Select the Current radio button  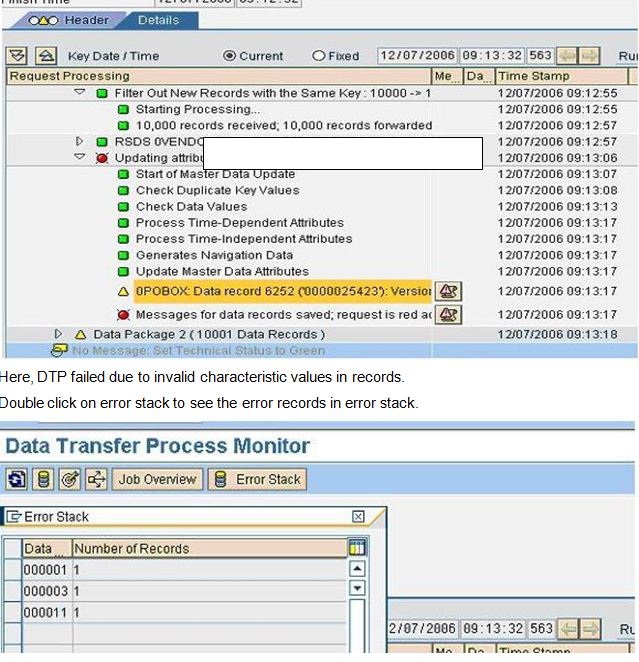pyautogui.click(x=230, y=56)
